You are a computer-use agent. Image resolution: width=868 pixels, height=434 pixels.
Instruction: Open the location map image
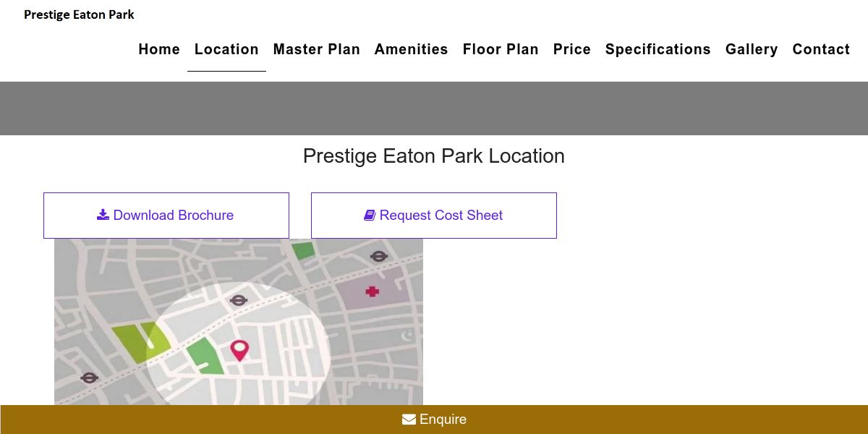pyautogui.click(x=239, y=322)
